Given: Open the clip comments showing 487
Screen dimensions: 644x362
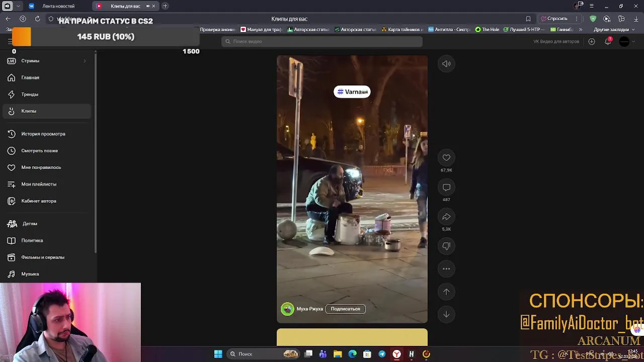Looking at the screenshot, I should tap(446, 188).
